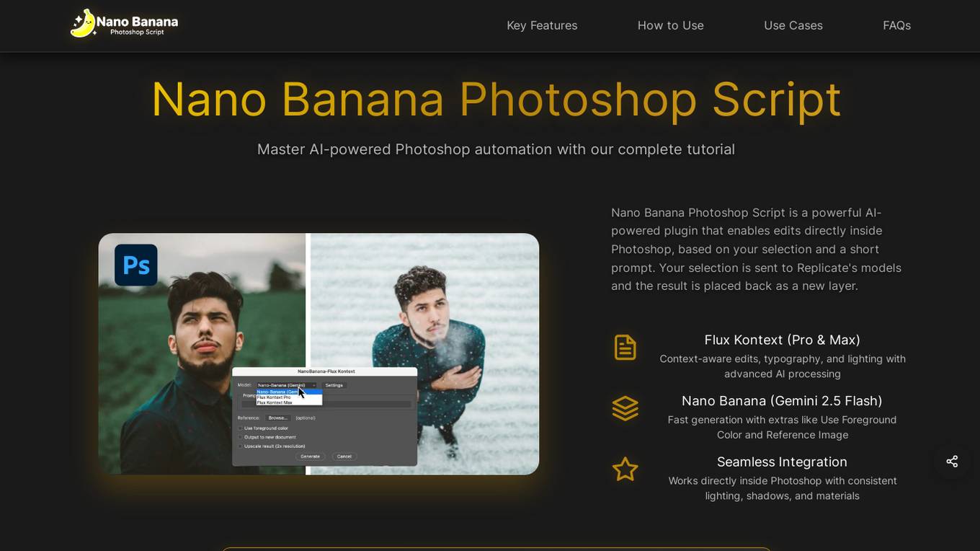Click the star icon beside Seamless Integration
Image resolution: width=980 pixels, height=551 pixels.
(625, 470)
